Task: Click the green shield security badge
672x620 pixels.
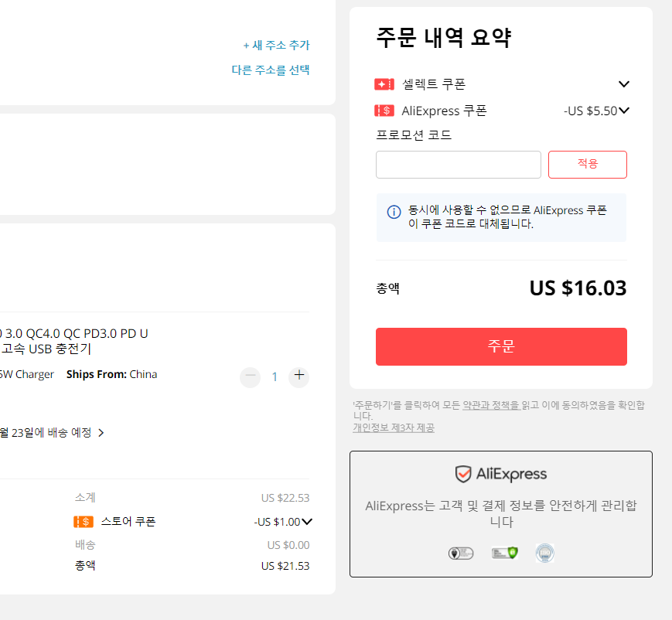Action: [504, 554]
